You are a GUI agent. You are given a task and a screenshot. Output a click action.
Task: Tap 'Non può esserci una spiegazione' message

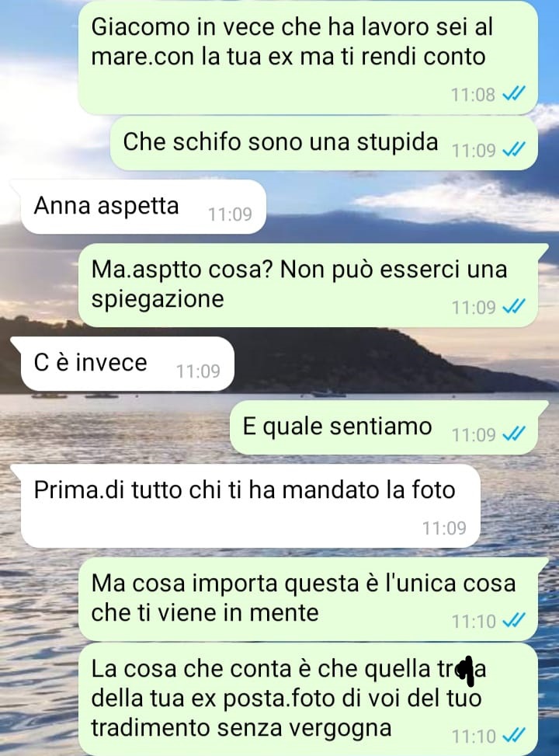pyautogui.click(x=308, y=285)
